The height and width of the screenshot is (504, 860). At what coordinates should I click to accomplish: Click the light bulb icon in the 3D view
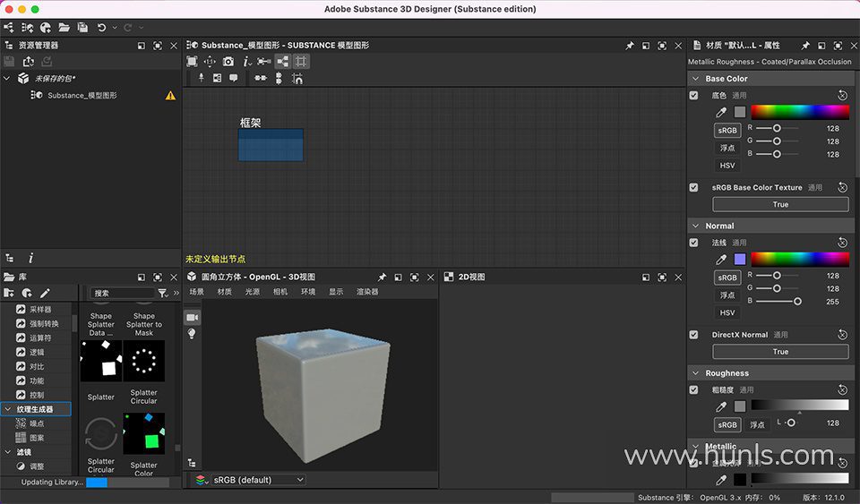pos(192,333)
